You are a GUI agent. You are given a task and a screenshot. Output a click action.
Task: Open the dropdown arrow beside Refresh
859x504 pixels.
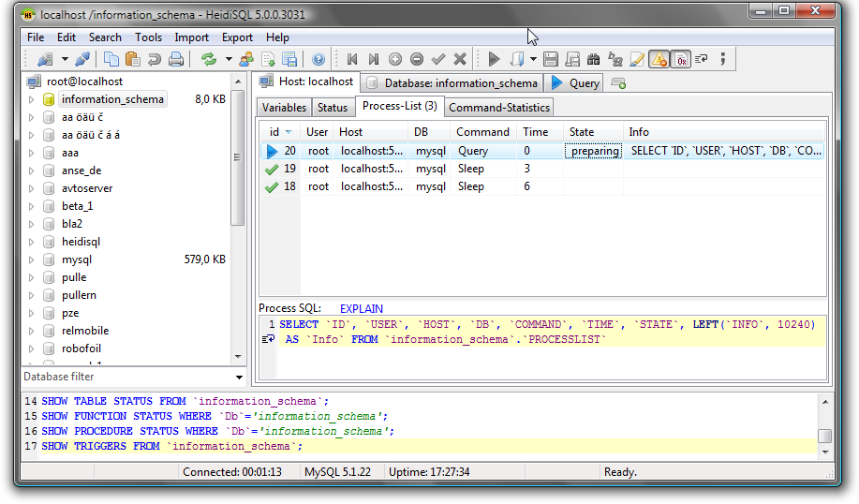coord(229,59)
